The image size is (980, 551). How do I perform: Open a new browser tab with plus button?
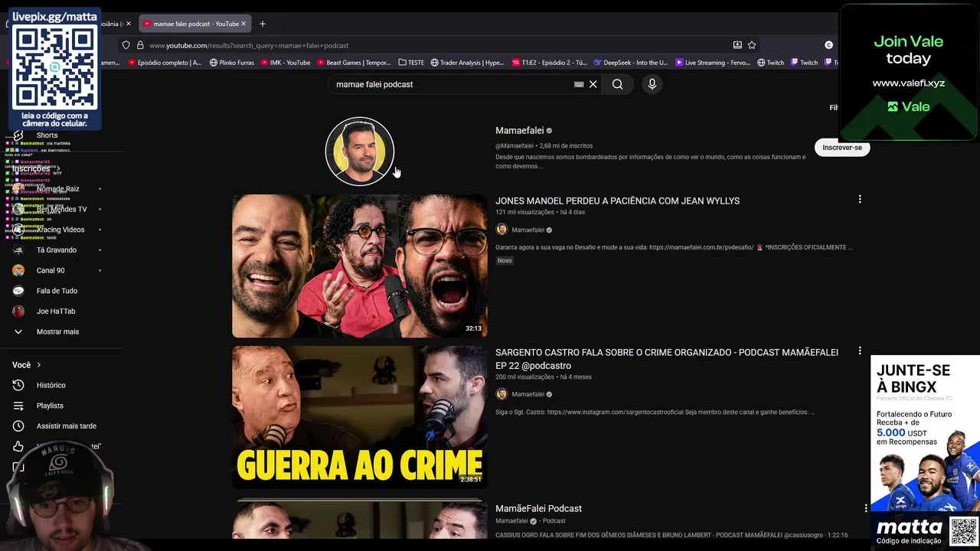click(x=263, y=24)
